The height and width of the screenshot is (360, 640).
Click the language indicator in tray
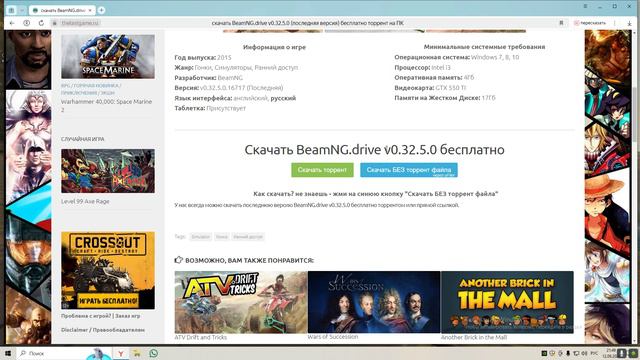pos(595,353)
